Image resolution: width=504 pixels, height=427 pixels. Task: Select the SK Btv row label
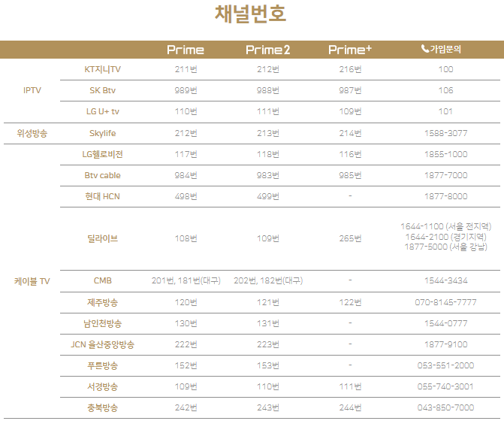pos(103,90)
